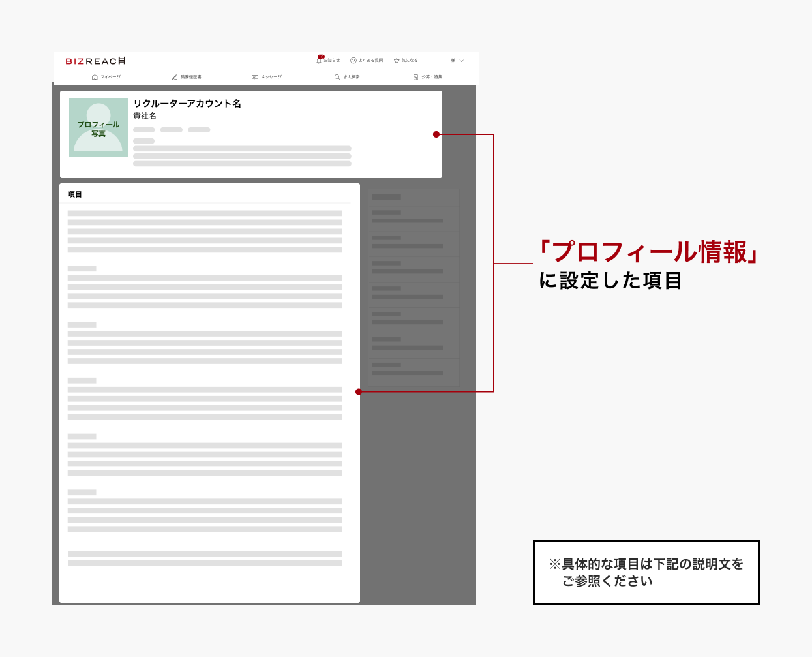
Task: Click the 職務経歴書 pencil icon
Action: click(x=175, y=77)
